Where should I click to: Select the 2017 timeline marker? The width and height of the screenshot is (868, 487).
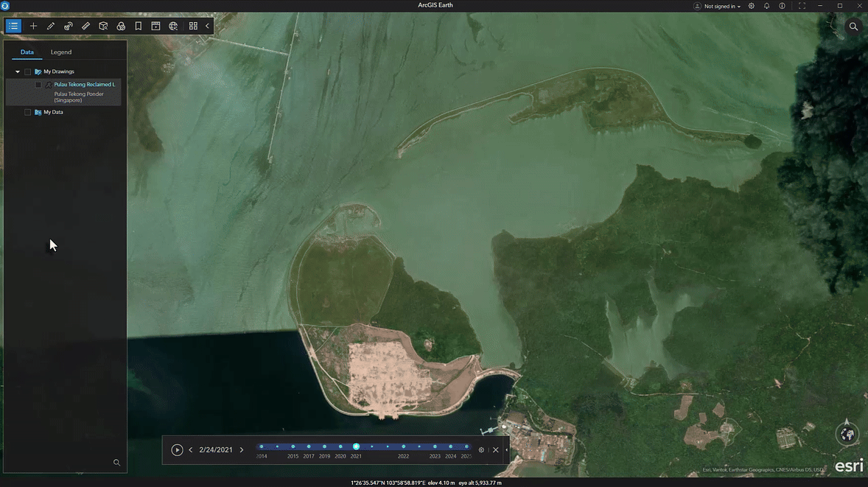point(309,446)
